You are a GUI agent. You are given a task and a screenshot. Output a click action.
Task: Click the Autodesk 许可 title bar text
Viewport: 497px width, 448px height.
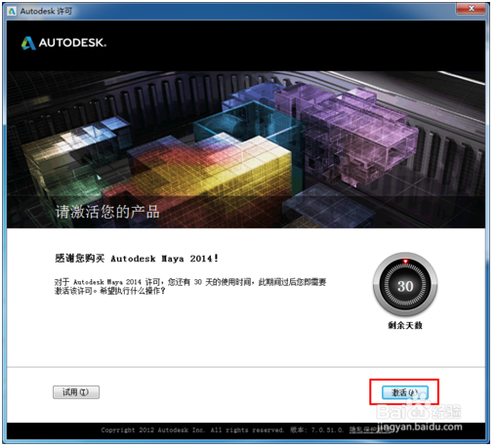coord(46,12)
